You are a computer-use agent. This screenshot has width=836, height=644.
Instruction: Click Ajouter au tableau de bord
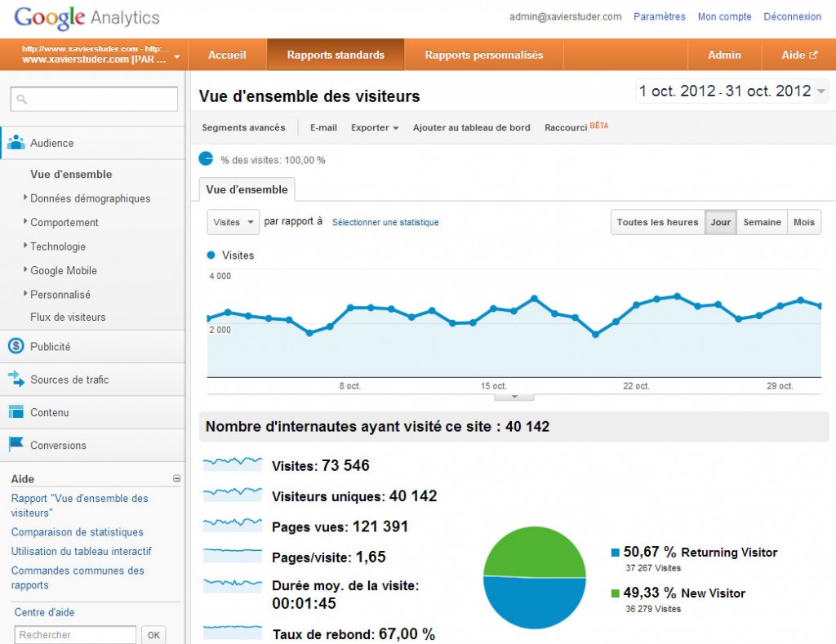471,127
